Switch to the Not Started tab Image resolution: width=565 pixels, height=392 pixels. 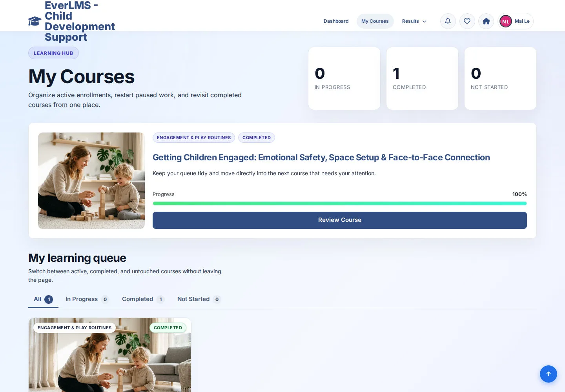point(199,299)
